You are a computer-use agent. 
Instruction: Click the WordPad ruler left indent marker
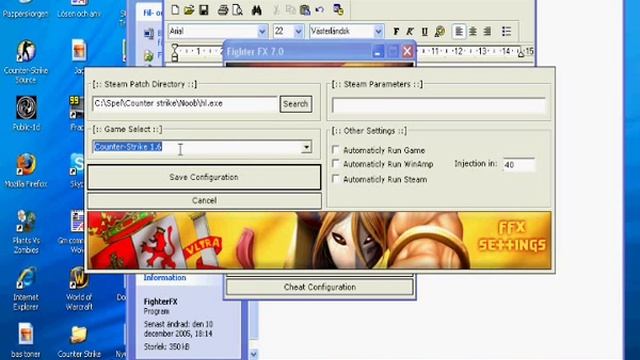[175, 53]
